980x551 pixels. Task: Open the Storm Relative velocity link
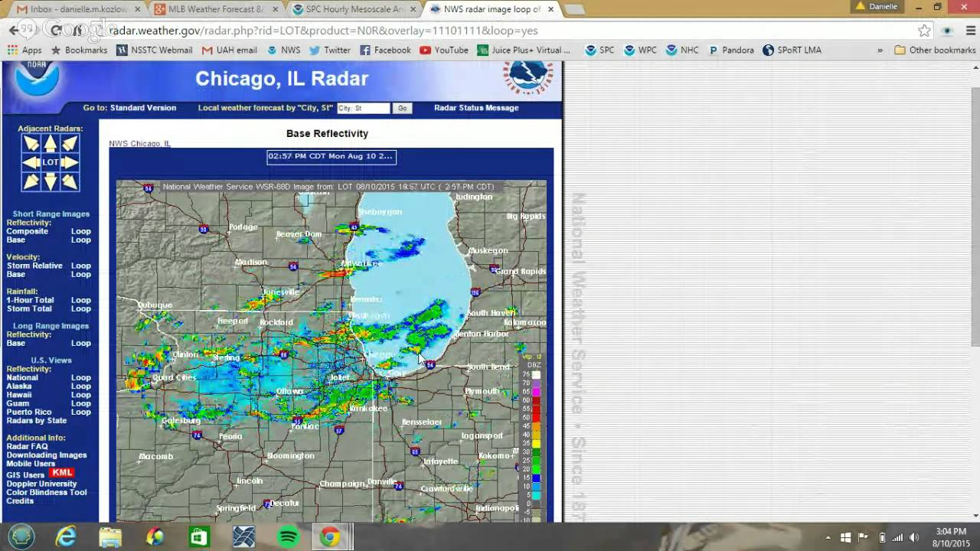(x=34, y=266)
